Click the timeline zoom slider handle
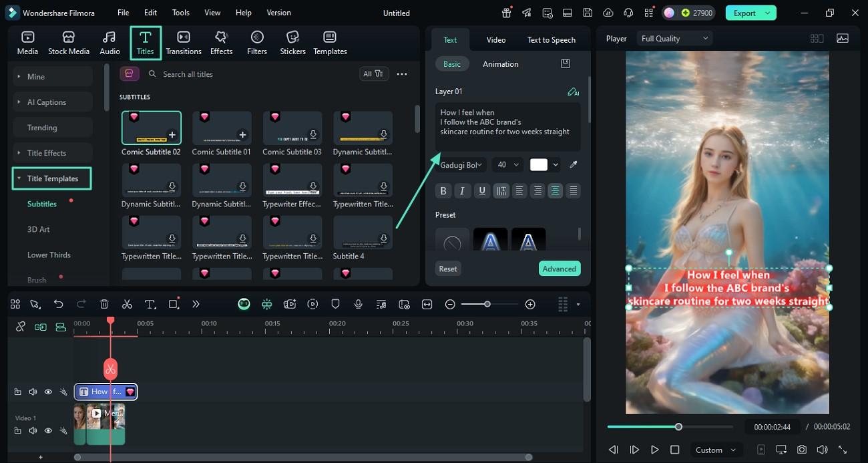The image size is (868, 463). click(x=487, y=304)
